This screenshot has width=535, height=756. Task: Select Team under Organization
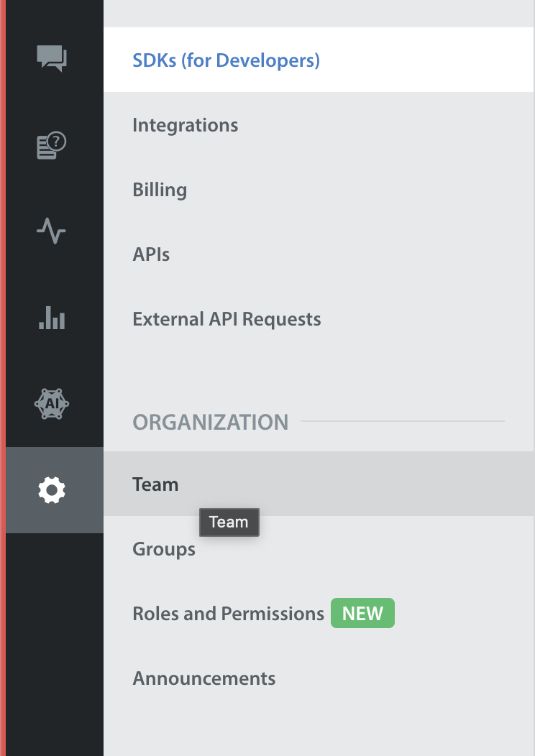[x=319, y=484]
